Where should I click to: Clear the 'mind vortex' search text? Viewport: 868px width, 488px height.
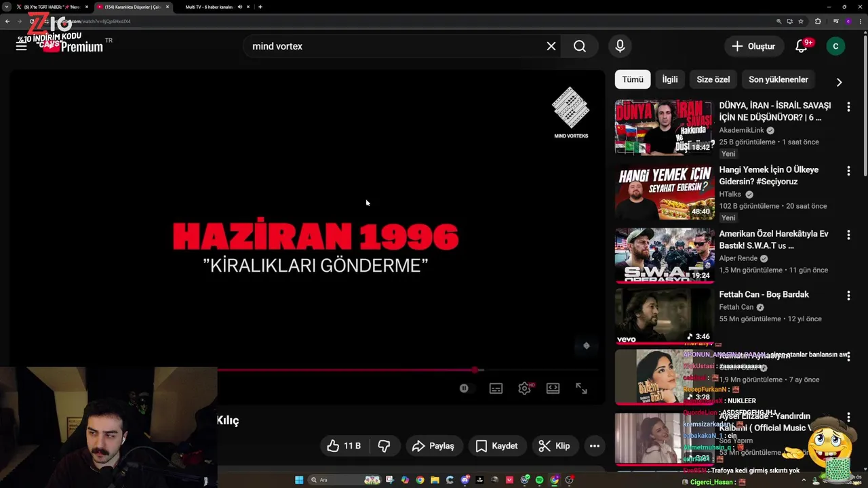tap(551, 46)
